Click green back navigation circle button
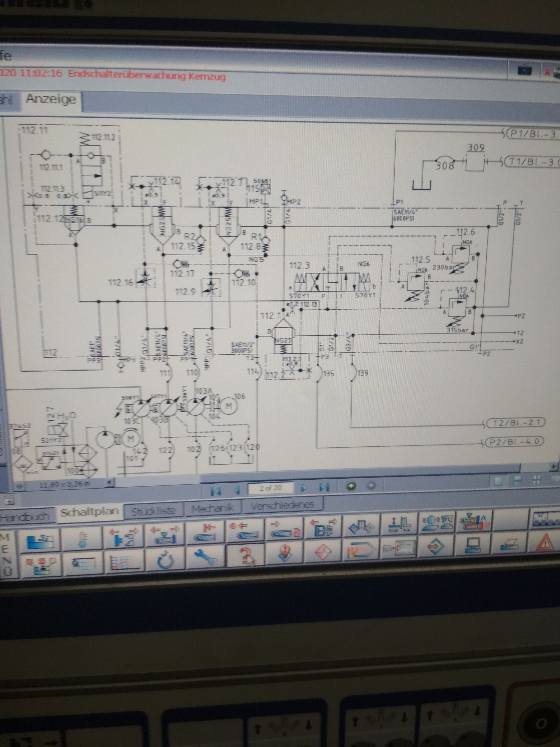The height and width of the screenshot is (747, 560). (x=351, y=486)
